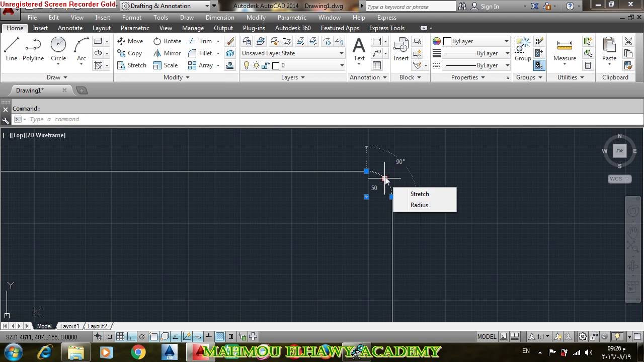Image resolution: width=644 pixels, height=362 pixels.
Task: Activate the Copy command
Action: pyautogui.click(x=130, y=53)
